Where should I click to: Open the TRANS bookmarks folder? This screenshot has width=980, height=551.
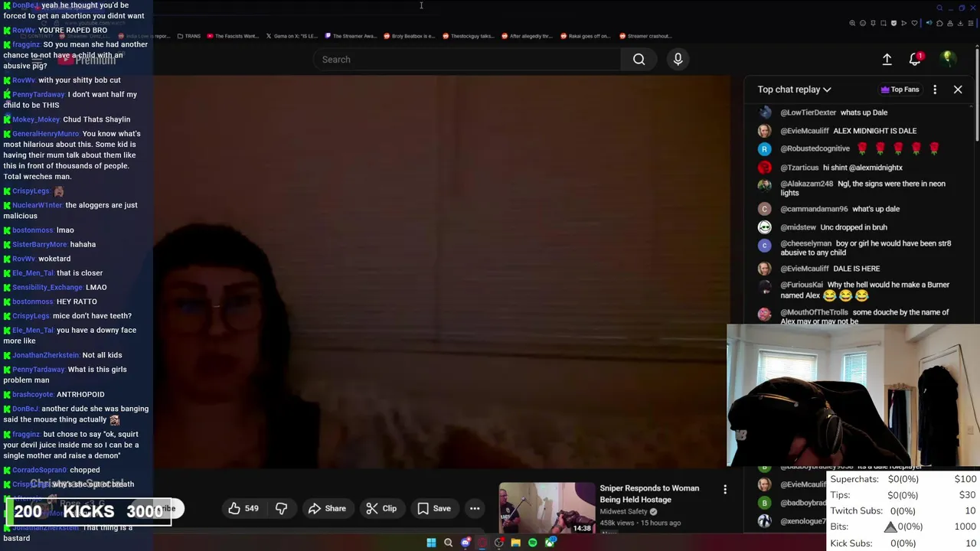pyautogui.click(x=188, y=36)
